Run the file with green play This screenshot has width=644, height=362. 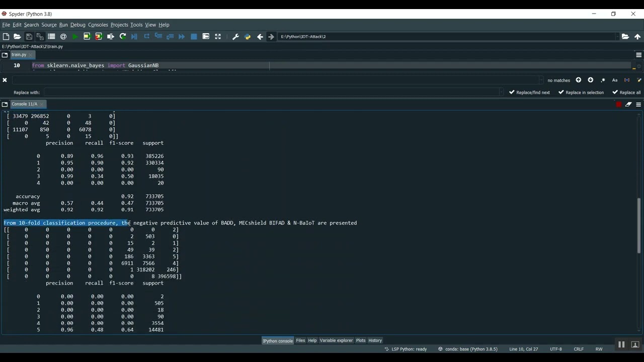point(75,37)
